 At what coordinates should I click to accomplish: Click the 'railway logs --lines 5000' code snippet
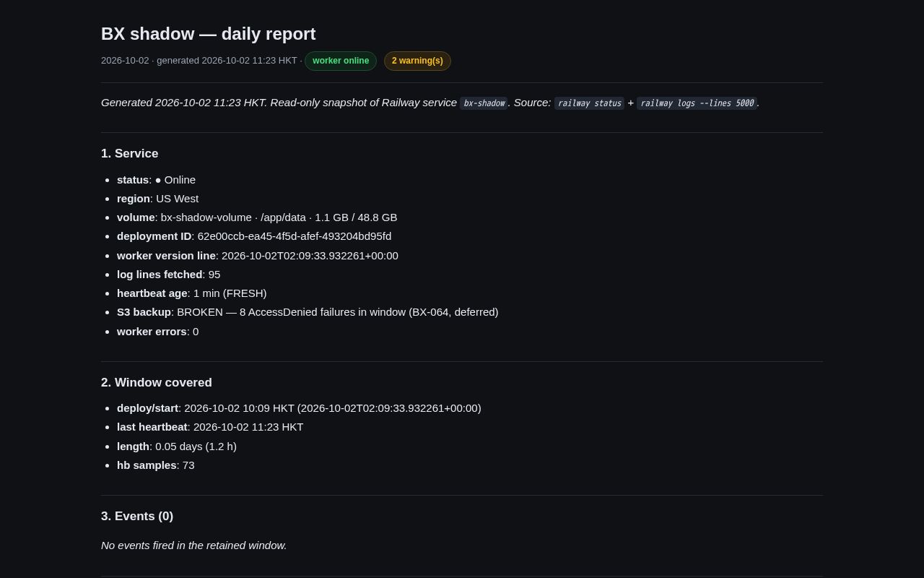697,103
